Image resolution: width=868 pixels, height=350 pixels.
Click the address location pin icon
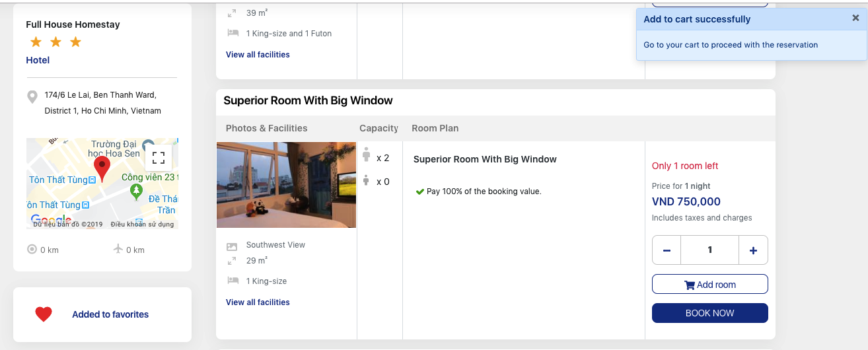point(32,97)
